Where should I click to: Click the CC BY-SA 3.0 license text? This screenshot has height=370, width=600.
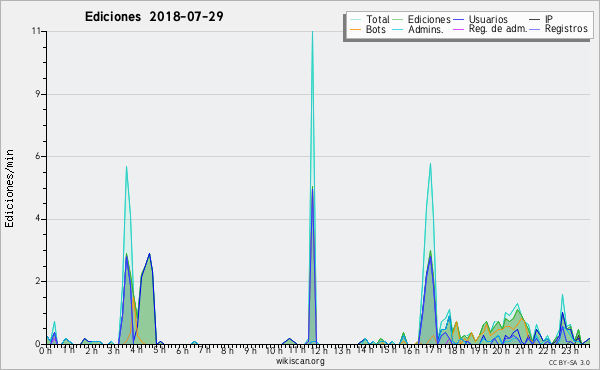(569, 362)
